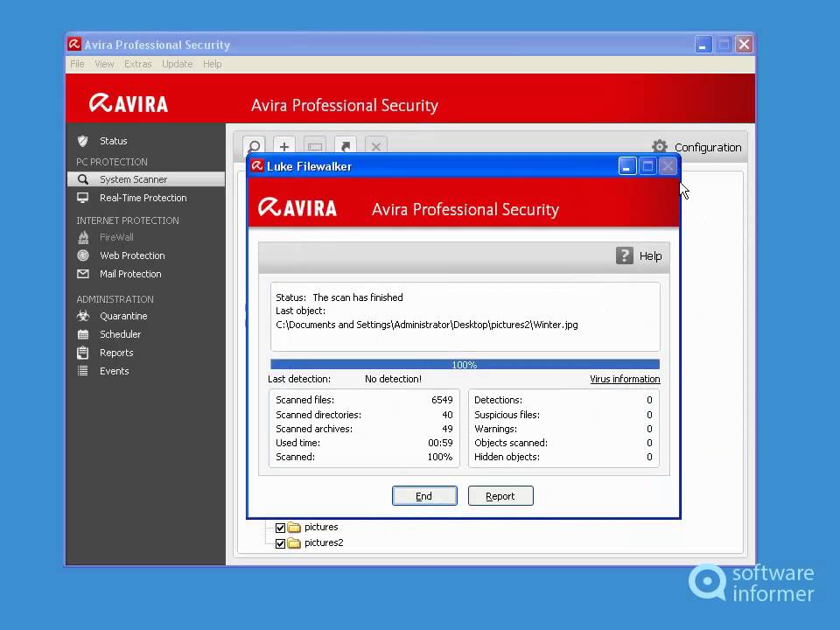Click the Reports clipboard icon
This screenshot has height=630, width=840.
pos(82,353)
